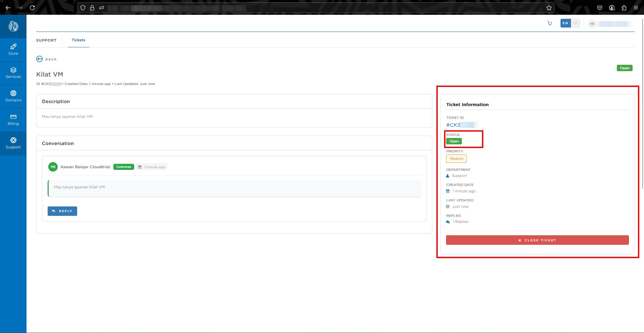Select the Tickets tab

pyautogui.click(x=78, y=40)
